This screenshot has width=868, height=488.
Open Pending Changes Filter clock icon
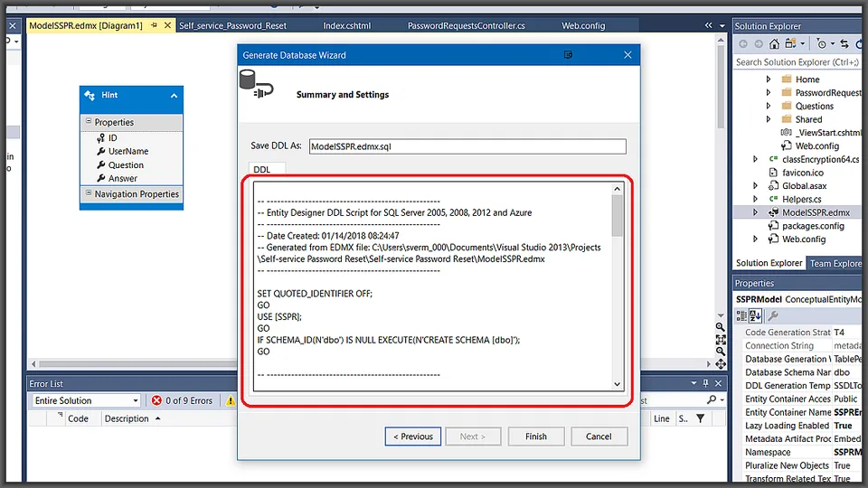(x=824, y=43)
